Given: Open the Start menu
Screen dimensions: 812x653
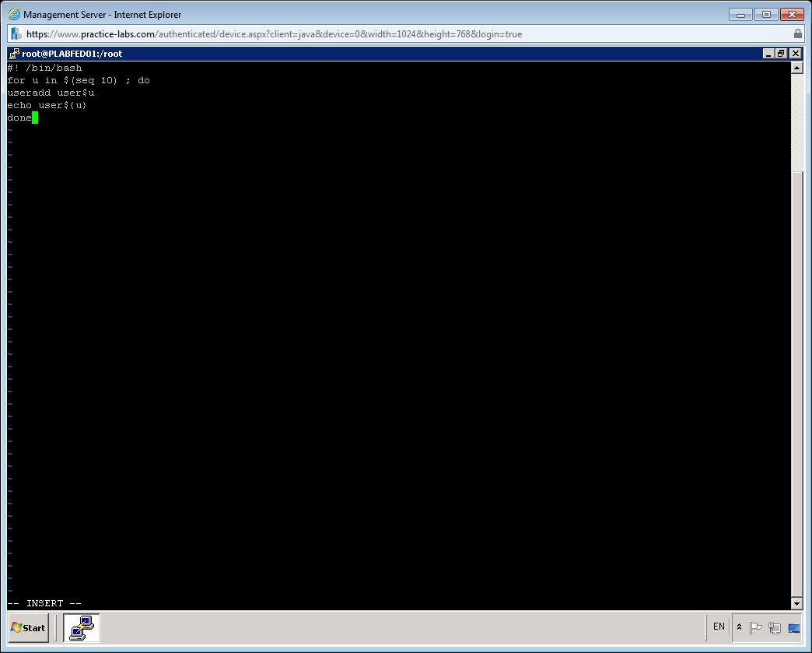Looking at the screenshot, I should click(27, 628).
